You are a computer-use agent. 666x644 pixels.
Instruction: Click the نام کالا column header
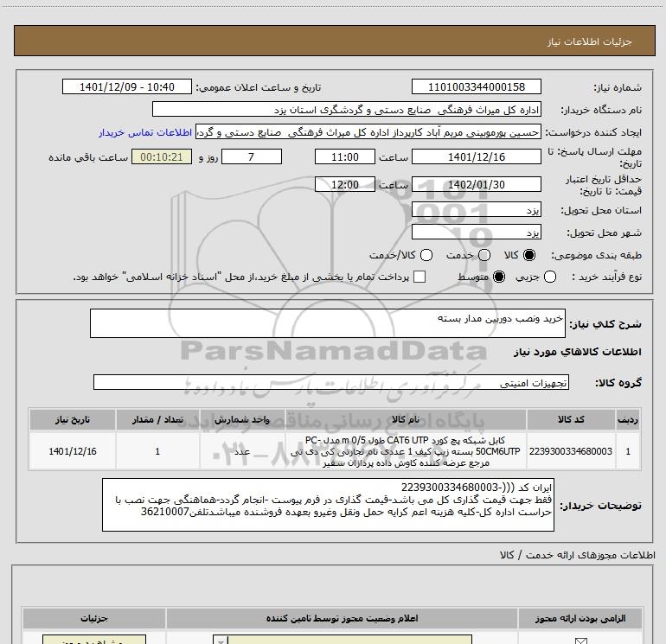pos(406,420)
